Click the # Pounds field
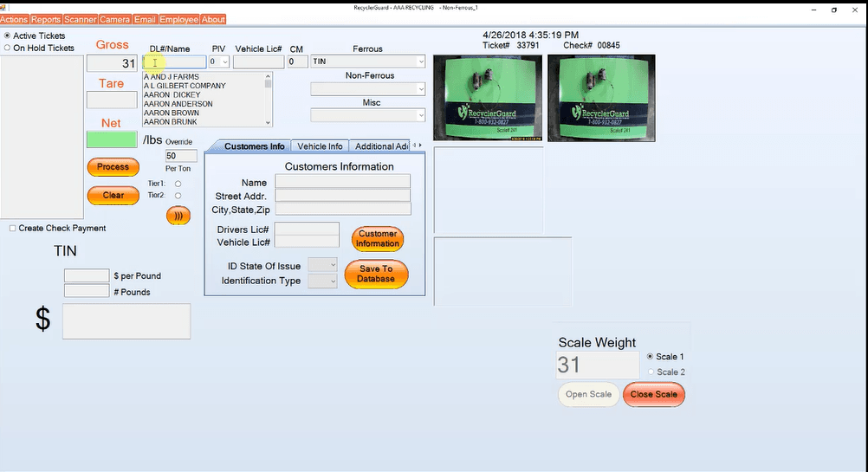 tap(87, 291)
